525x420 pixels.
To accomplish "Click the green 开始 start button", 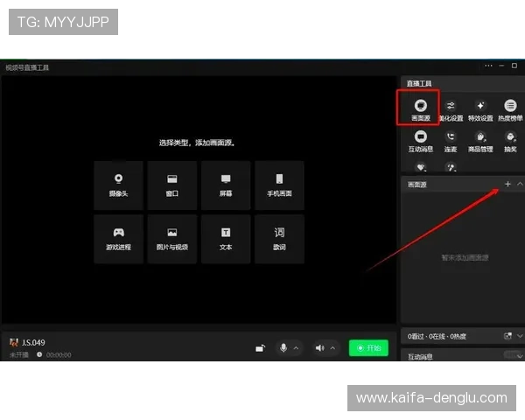I will pos(368,347).
